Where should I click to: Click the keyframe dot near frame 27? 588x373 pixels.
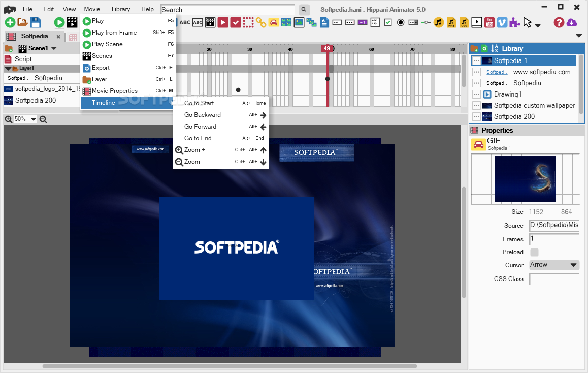[238, 90]
